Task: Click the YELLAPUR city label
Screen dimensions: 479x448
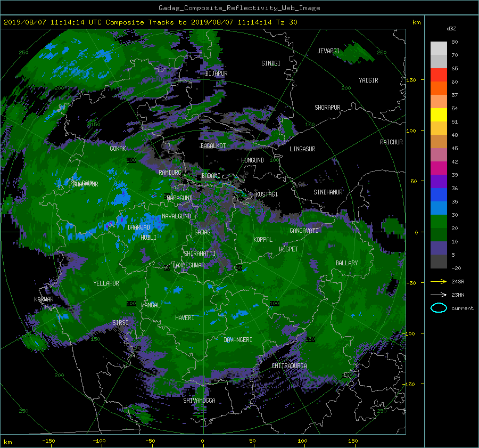Action: point(106,283)
